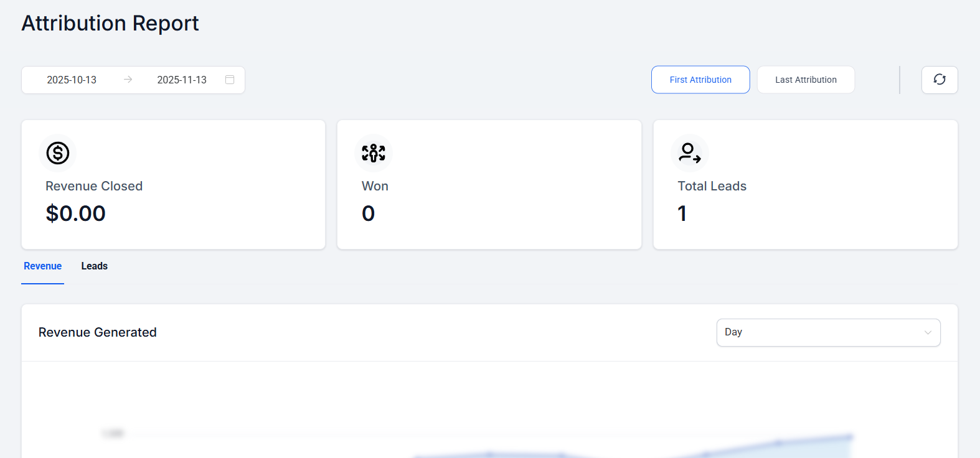Click the refresh report icon button
This screenshot has height=458, width=980.
[x=940, y=80]
